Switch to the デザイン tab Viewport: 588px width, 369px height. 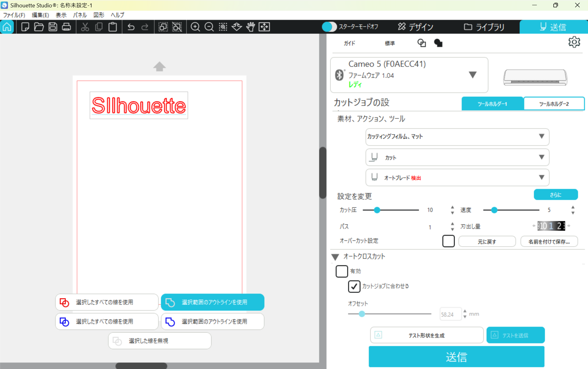[x=416, y=27]
